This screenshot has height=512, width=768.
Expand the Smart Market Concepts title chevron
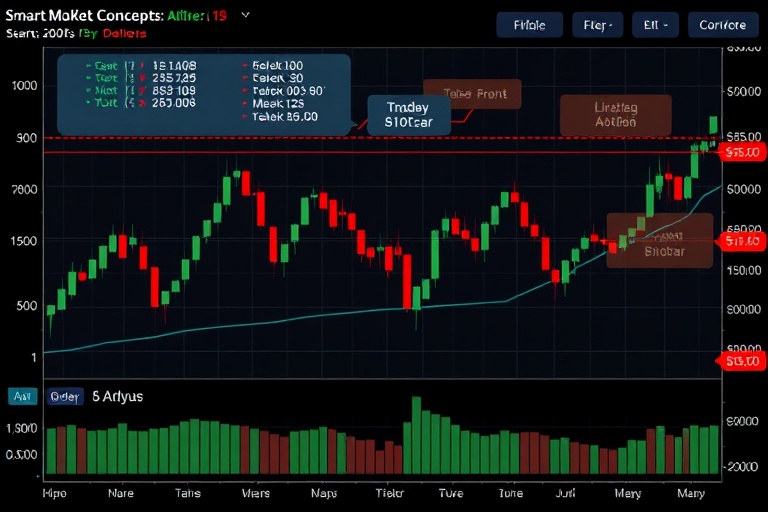click(246, 15)
